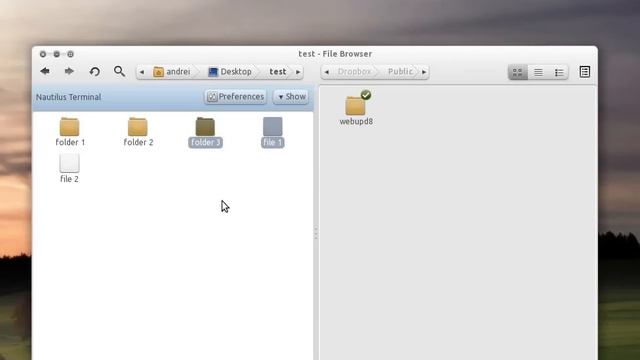Close the File Browser window
This screenshot has width=640, height=360.
(x=43, y=54)
